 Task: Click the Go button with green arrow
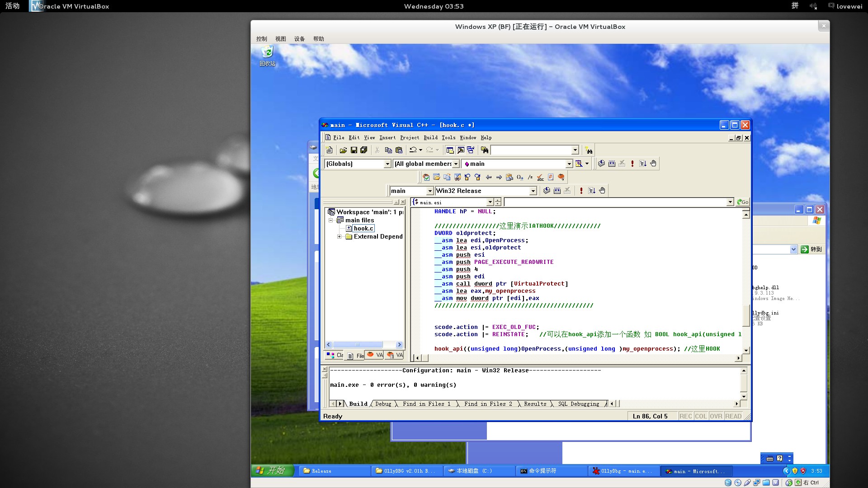coord(742,202)
